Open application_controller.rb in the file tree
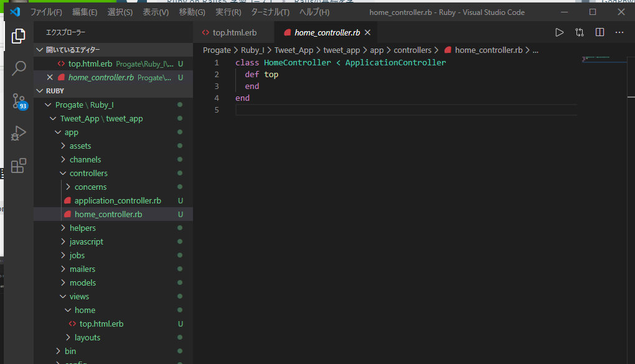The width and height of the screenshot is (635, 364). coord(117,201)
